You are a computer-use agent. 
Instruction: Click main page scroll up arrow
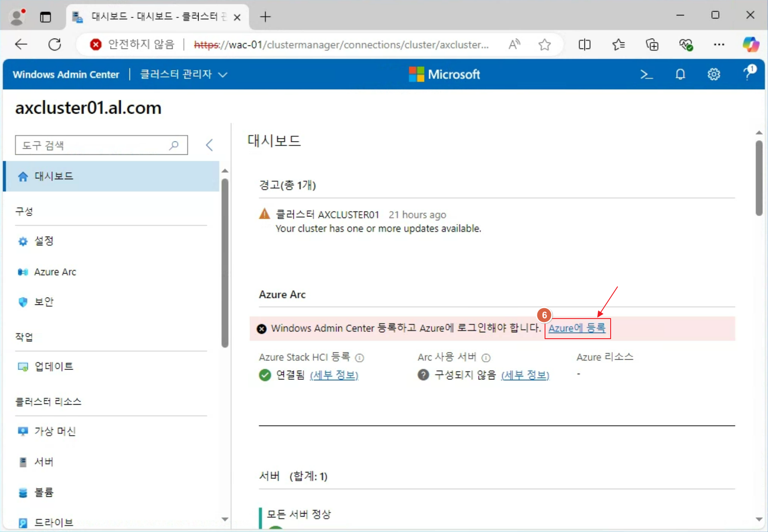[x=759, y=132]
